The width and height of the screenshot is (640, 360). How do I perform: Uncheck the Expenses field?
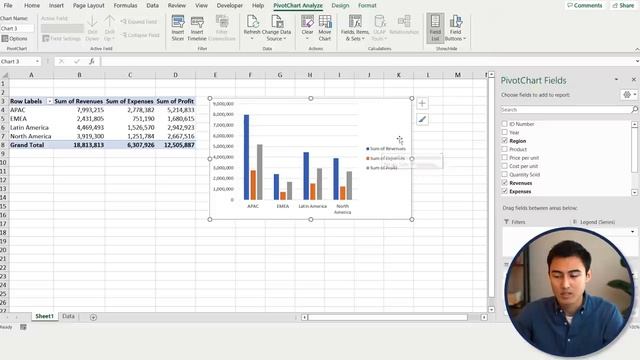[x=504, y=191]
